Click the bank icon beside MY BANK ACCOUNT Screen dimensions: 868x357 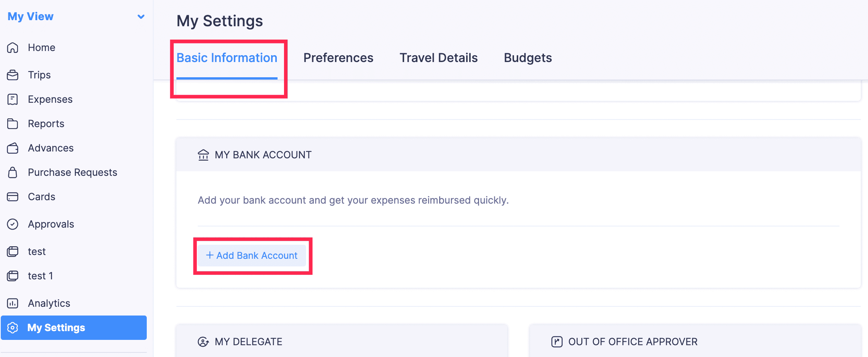203,155
